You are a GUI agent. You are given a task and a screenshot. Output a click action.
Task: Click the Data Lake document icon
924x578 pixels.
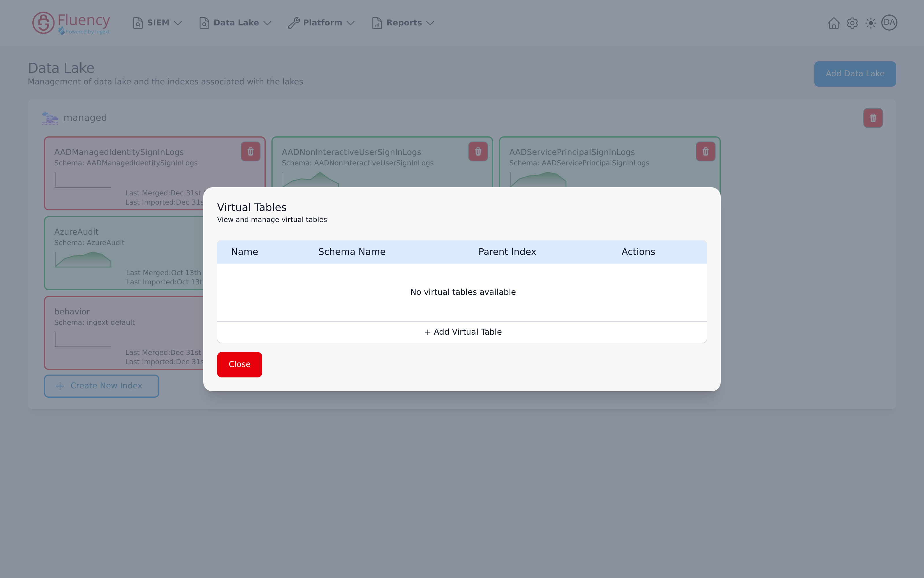click(x=204, y=23)
